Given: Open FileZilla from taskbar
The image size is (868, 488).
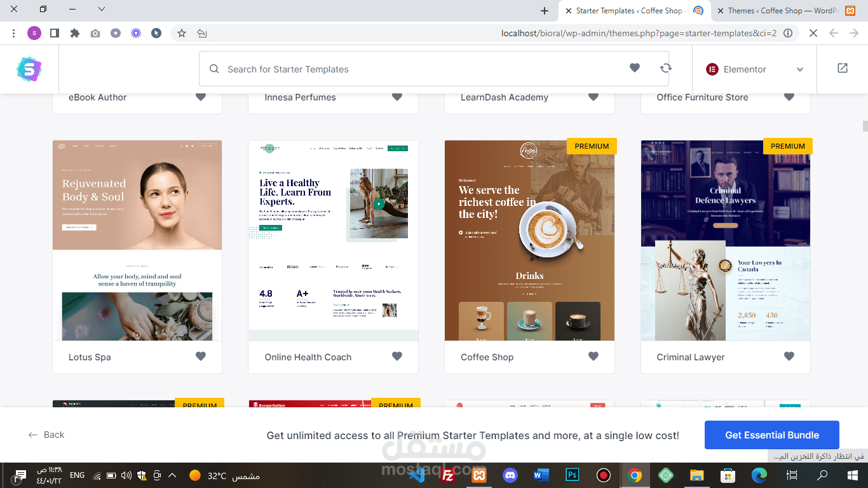Looking at the screenshot, I should (448, 475).
